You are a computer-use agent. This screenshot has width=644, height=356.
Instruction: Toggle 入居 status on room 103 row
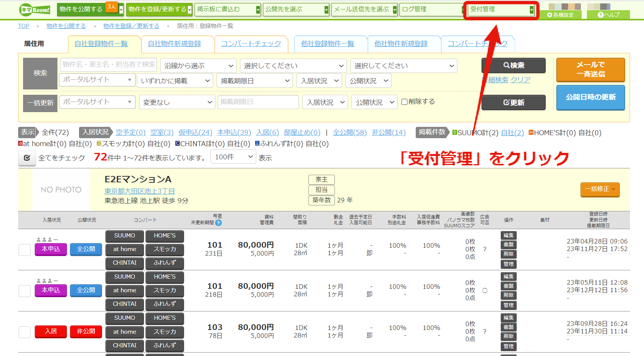click(51, 331)
